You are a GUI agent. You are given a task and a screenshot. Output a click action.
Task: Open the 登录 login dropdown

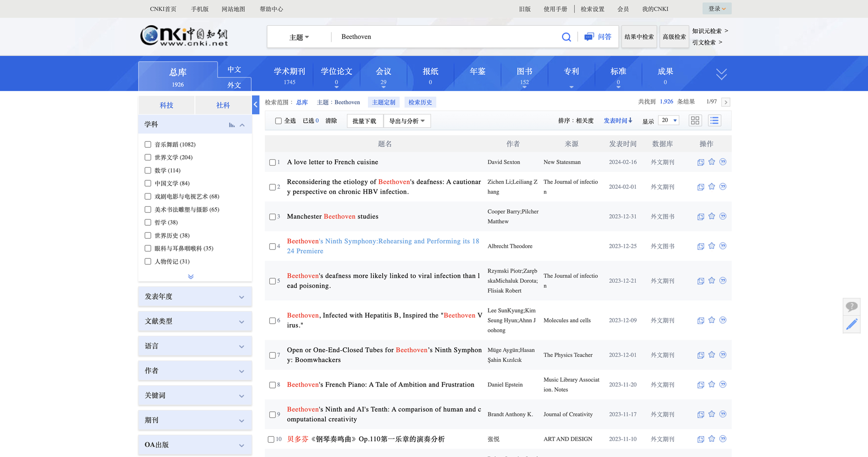coord(717,8)
